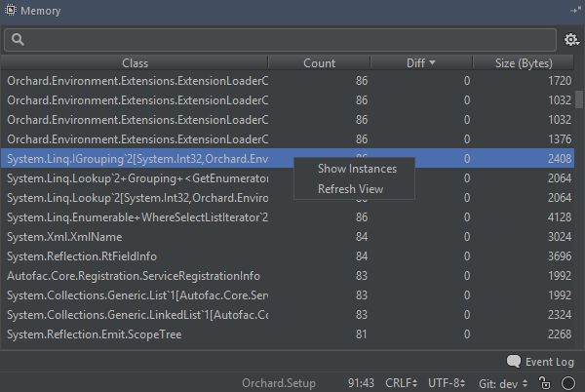
Task: Click the search magnifier icon
Action: coord(19,40)
